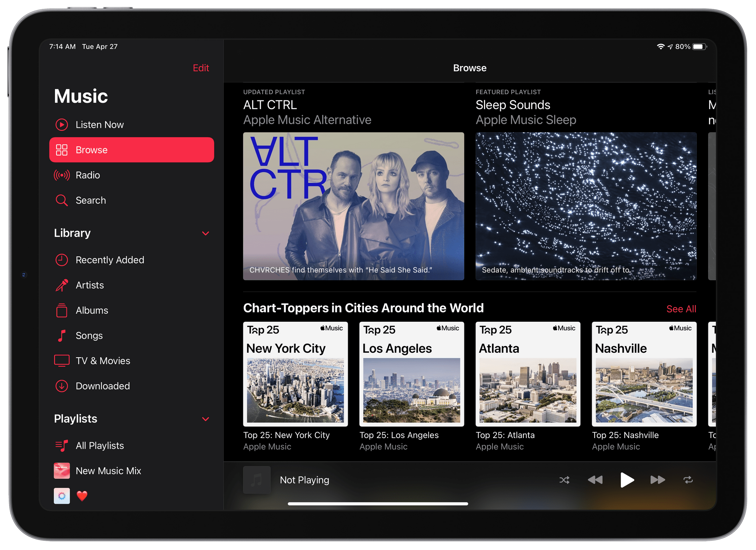This screenshot has width=756, height=550.
Task: Click the Search icon in sidebar
Action: [x=63, y=200]
